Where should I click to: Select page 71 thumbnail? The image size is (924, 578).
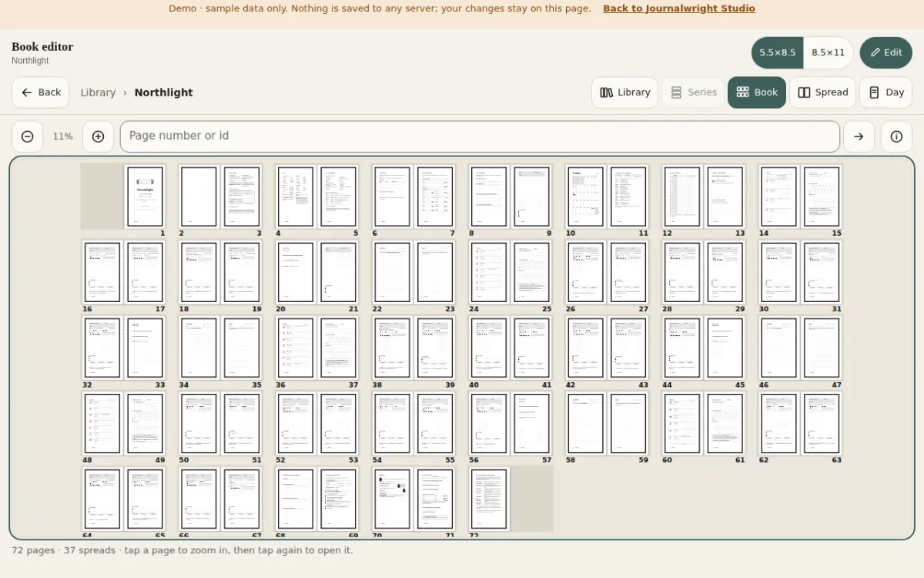click(435, 499)
